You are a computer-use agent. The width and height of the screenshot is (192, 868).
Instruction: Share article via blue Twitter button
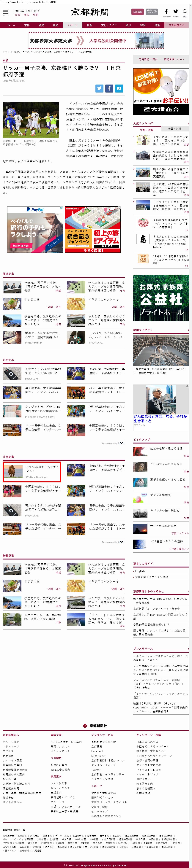tap(99, 88)
